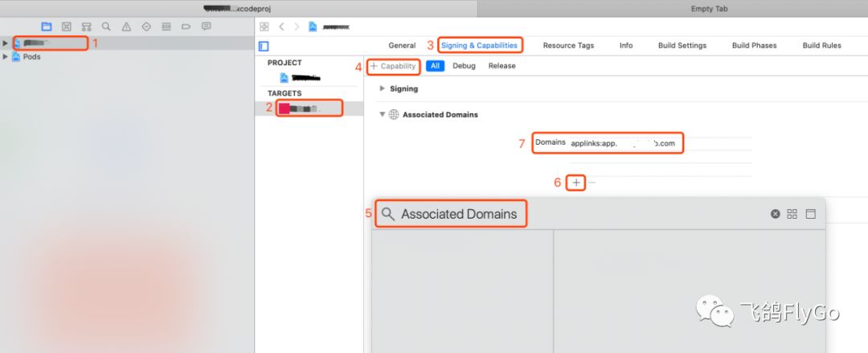Open the Signing & Capabilities tab

[x=479, y=46]
